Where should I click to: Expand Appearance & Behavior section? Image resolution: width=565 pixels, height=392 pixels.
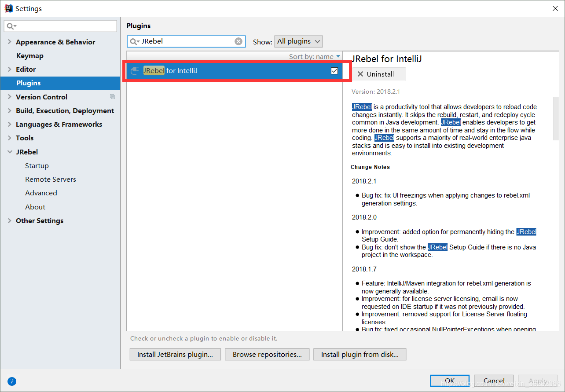coord(9,42)
